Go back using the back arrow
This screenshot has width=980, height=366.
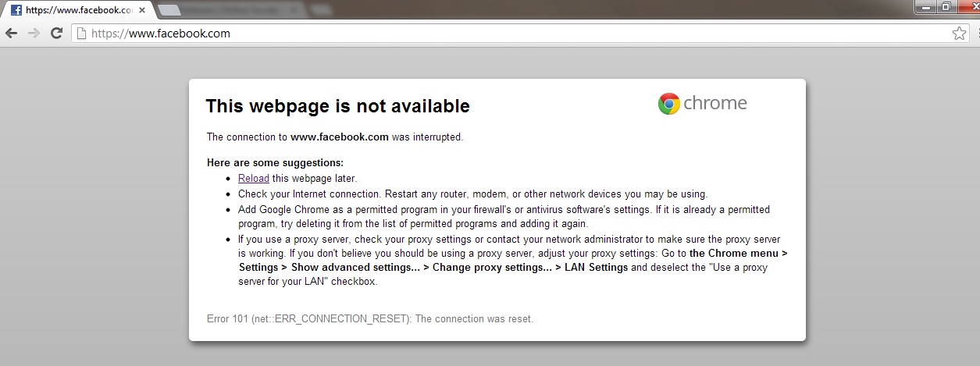tap(12, 34)
